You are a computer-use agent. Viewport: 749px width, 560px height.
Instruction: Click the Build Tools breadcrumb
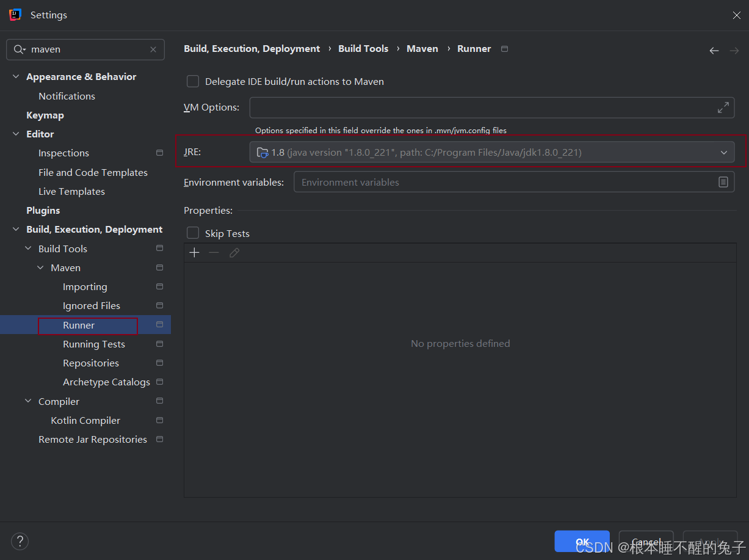click(x=363, y=48)
